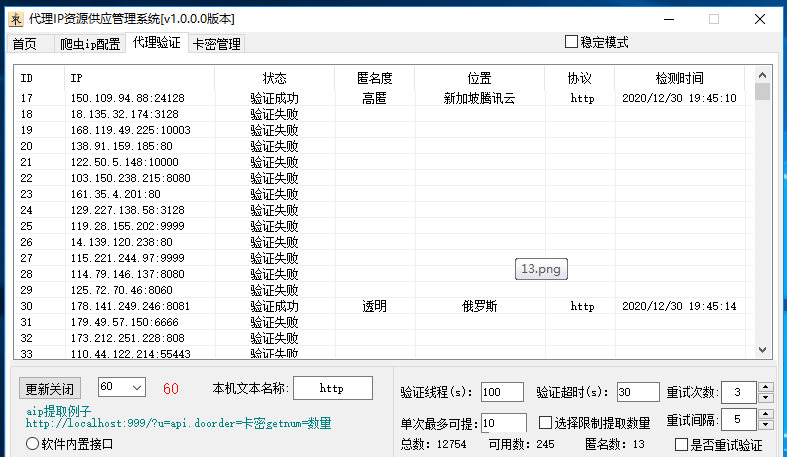Image resolution: width=787 pixels, height=457 pixels.
Task: Expand the 60 interval dropdown
Action: [137, 387]
